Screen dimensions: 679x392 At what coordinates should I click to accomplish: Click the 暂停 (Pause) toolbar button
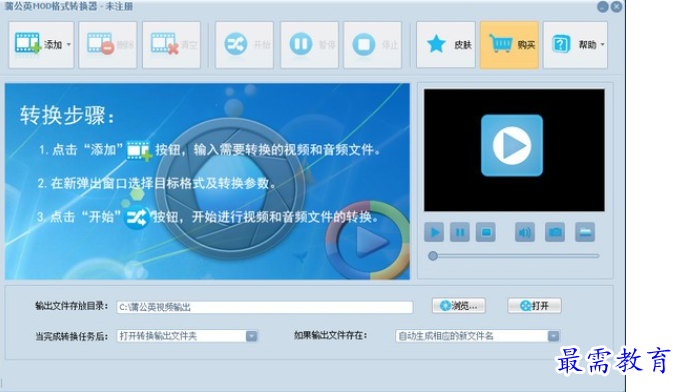(x=309, y=45)
